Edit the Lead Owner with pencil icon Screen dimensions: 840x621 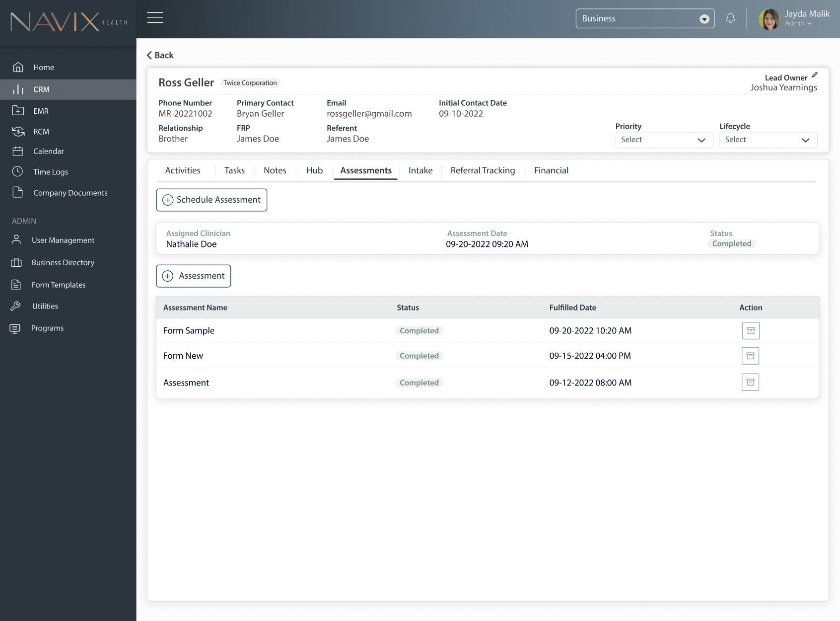(815, 76)
